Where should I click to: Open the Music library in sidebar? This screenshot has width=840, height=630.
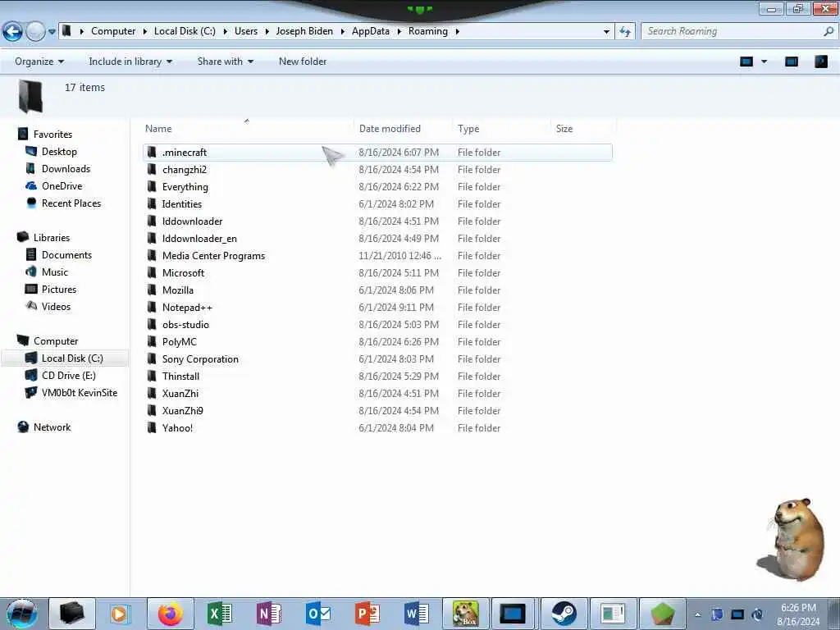tap(55, 272)
